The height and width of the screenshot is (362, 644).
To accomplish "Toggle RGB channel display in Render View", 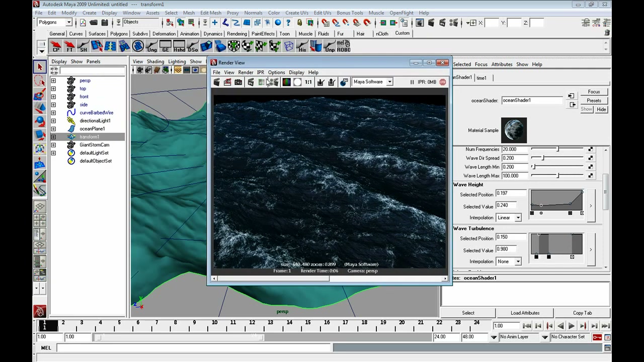I will pos(286,82).
